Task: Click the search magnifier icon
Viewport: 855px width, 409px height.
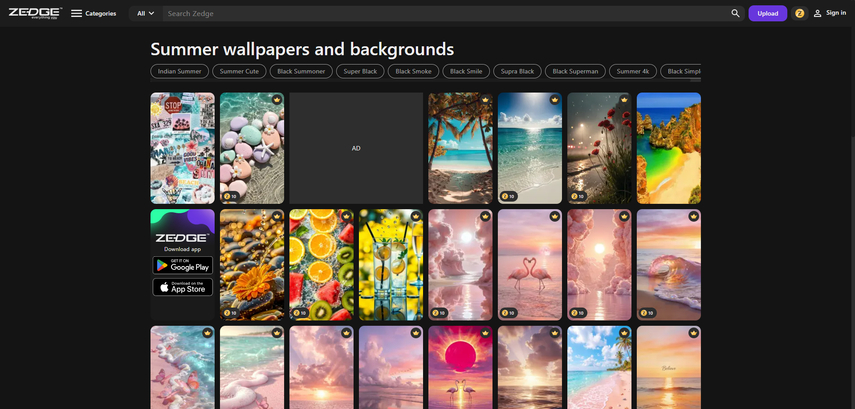Action: pos(735,14)
